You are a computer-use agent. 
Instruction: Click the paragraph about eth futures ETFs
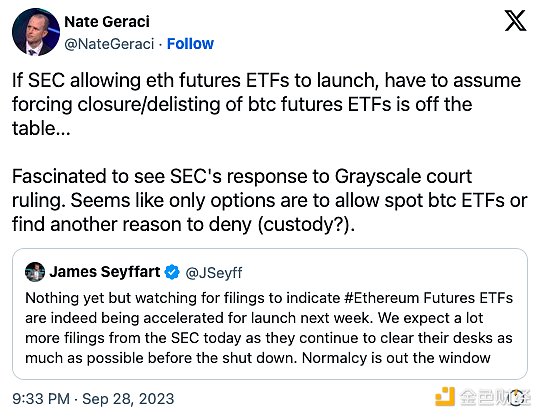pos(266,104)
